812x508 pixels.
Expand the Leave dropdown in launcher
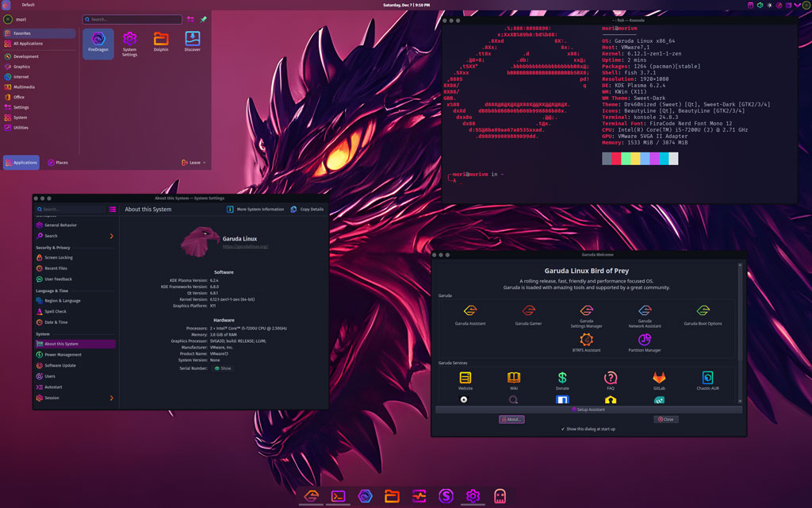[194, 163]
